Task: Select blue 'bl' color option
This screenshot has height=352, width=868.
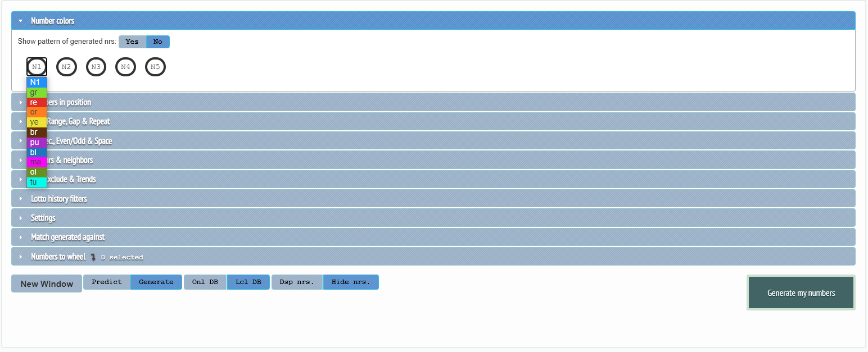Action: pos(37,152)
